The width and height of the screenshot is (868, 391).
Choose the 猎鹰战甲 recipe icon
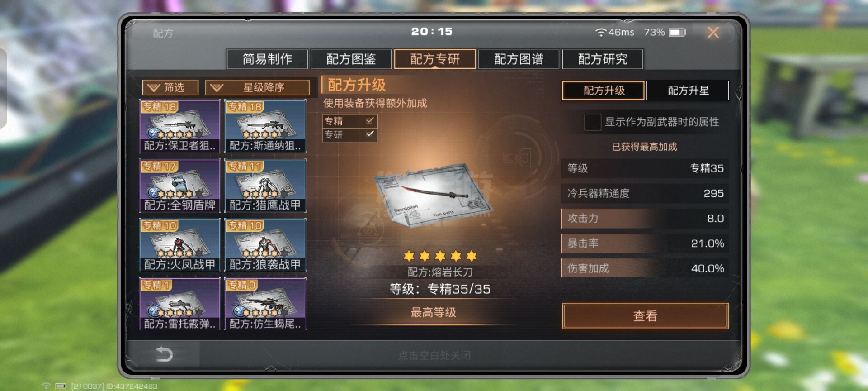pyautogui.click(x=265, y=186)
